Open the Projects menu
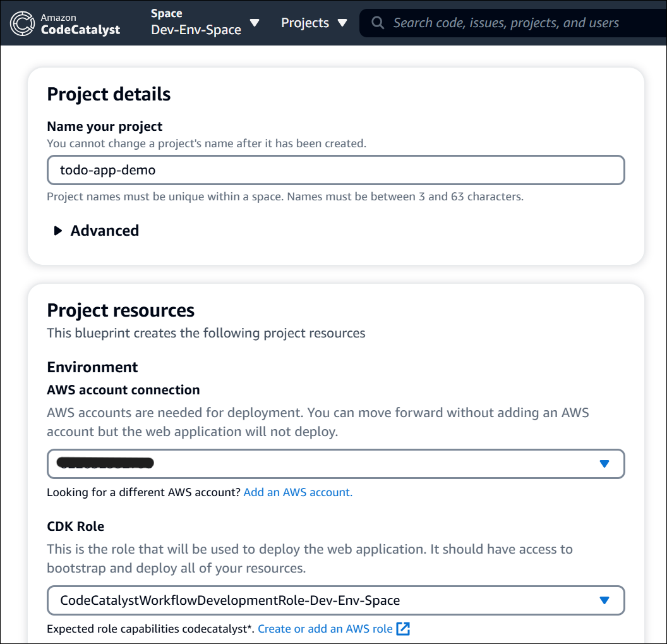 pos(305,23)
